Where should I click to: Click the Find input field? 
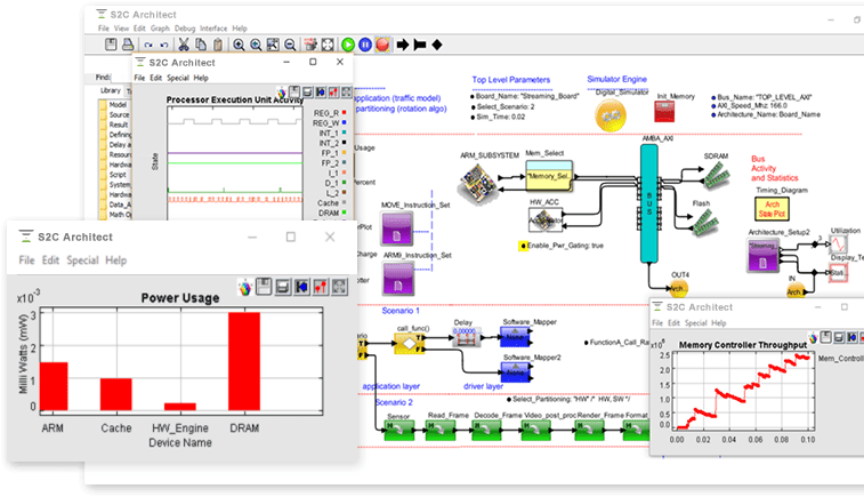(x=121, y=77)
